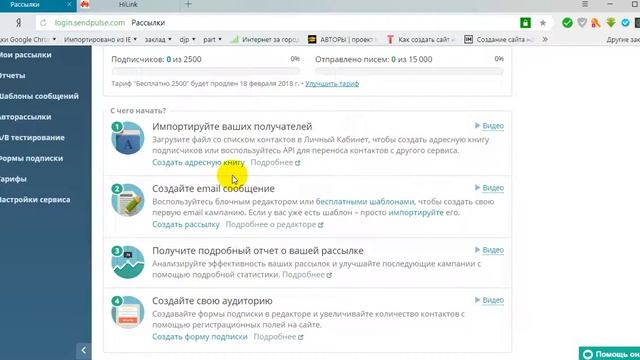The image size is (640, 360).
Task: Follow the бесплатными шаблонами link
Action: click(x=365, y=202)
